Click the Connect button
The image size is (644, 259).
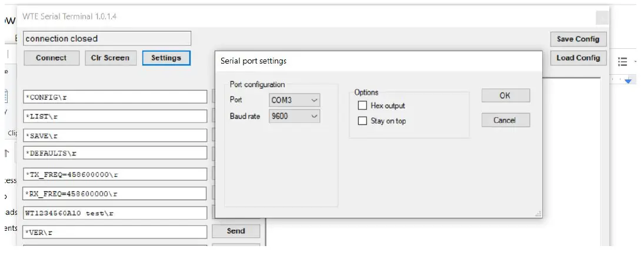pyautogui.click(x=51, y=58)
